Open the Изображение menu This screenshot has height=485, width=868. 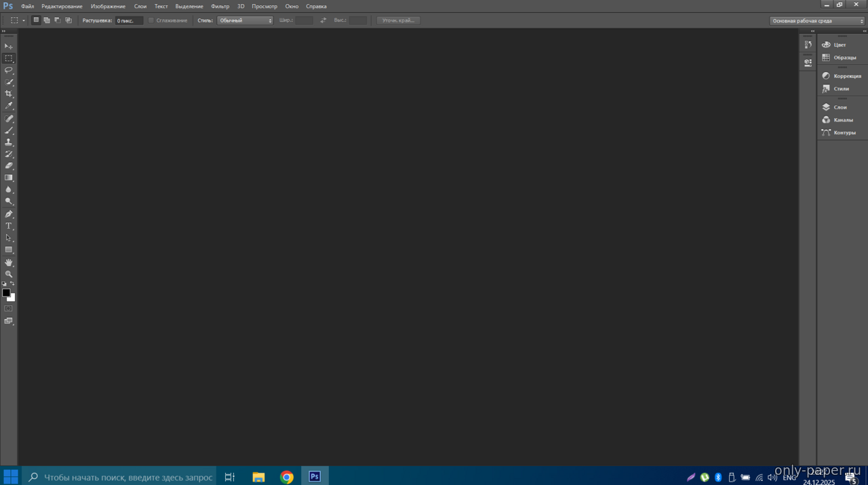pyautogui.click(x=108, y=6)
